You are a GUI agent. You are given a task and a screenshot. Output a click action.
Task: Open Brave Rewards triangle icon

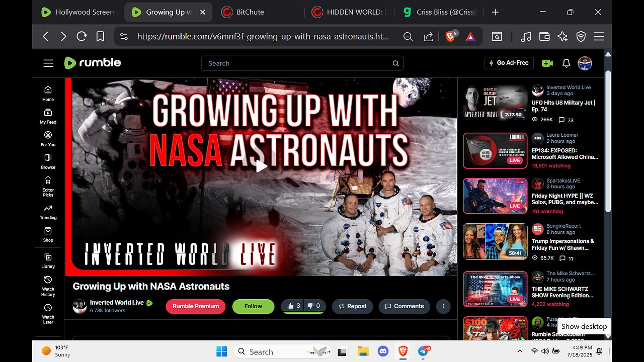click(470, 36)
